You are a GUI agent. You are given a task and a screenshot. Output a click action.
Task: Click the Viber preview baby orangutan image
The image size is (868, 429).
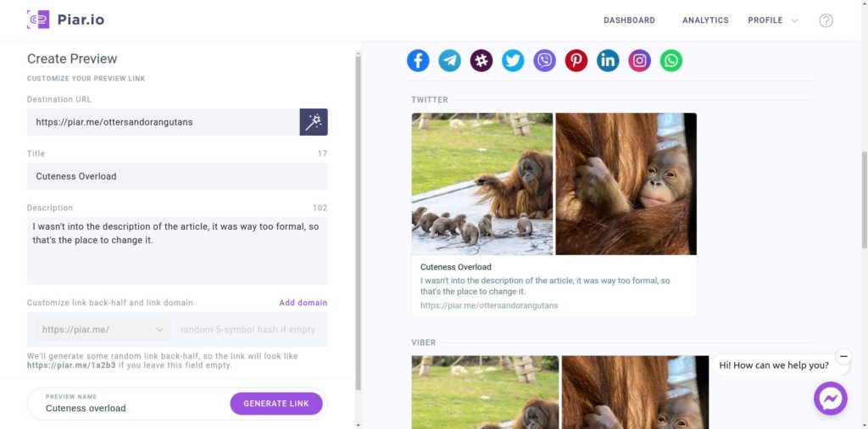[636, 392]
